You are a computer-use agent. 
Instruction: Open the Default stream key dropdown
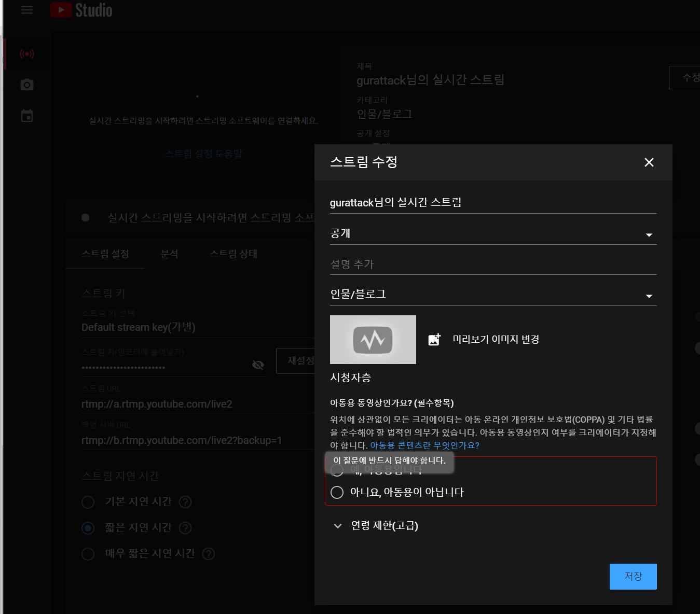click(x=198, y=327)
